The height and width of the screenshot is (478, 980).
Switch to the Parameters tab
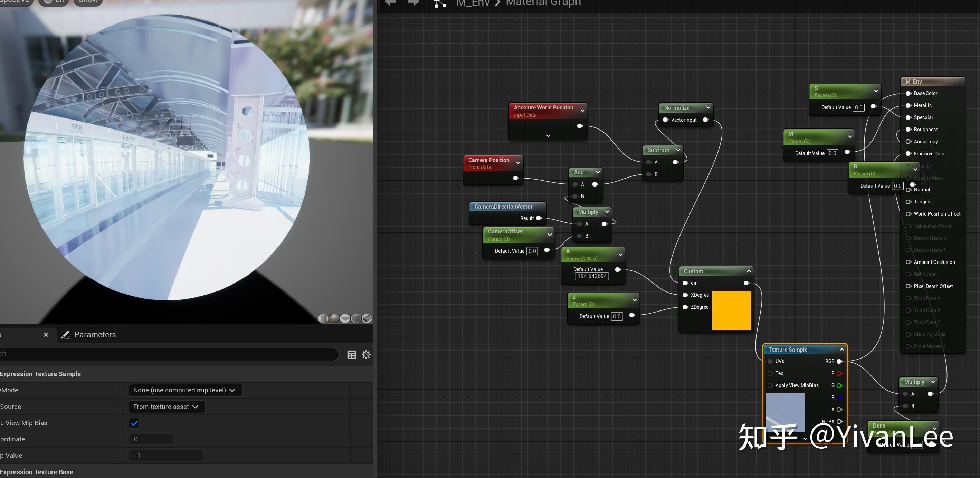pyautogui.click(x=88, y=334)
